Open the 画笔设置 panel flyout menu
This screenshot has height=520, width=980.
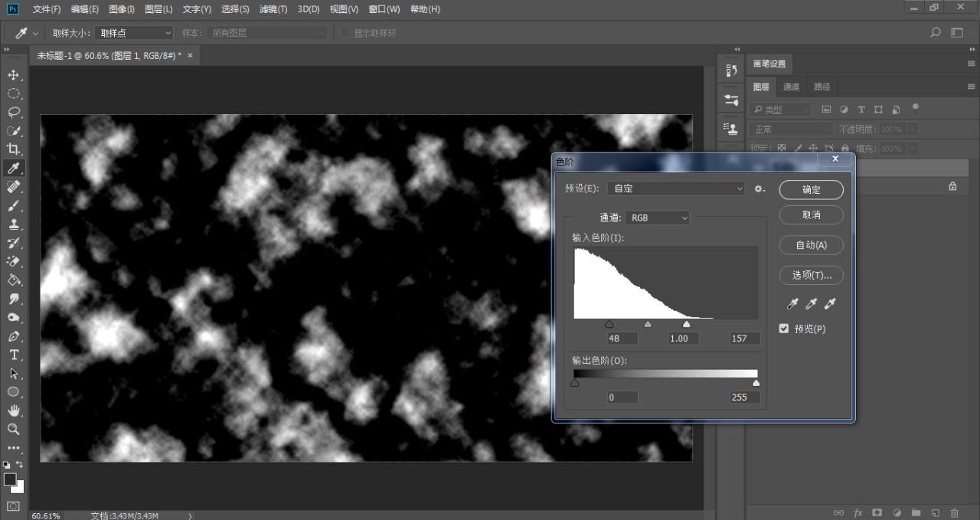[x=971, y=64]
